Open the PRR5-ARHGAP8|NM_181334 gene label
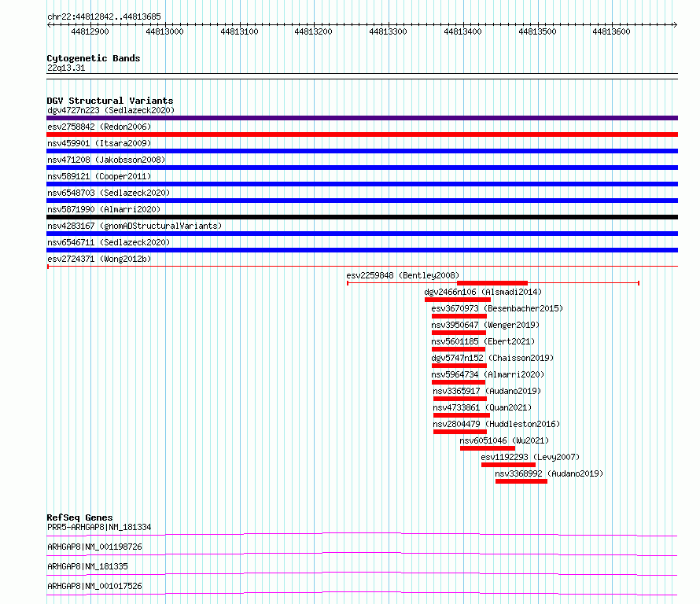 click(99, 527)
